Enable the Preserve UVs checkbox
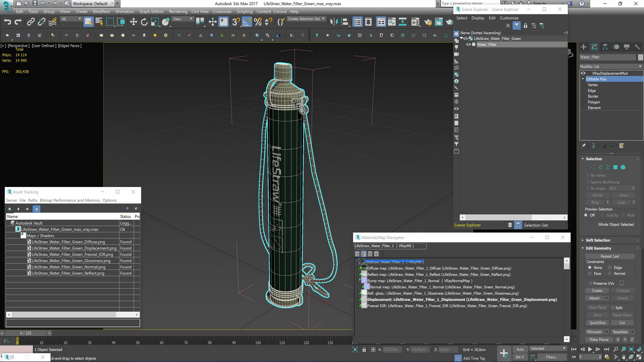644x362 pixels. 590,283
